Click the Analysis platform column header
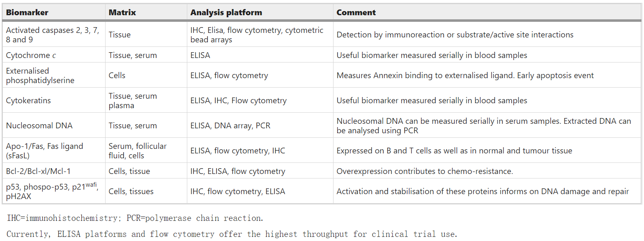 pos(226,12)
